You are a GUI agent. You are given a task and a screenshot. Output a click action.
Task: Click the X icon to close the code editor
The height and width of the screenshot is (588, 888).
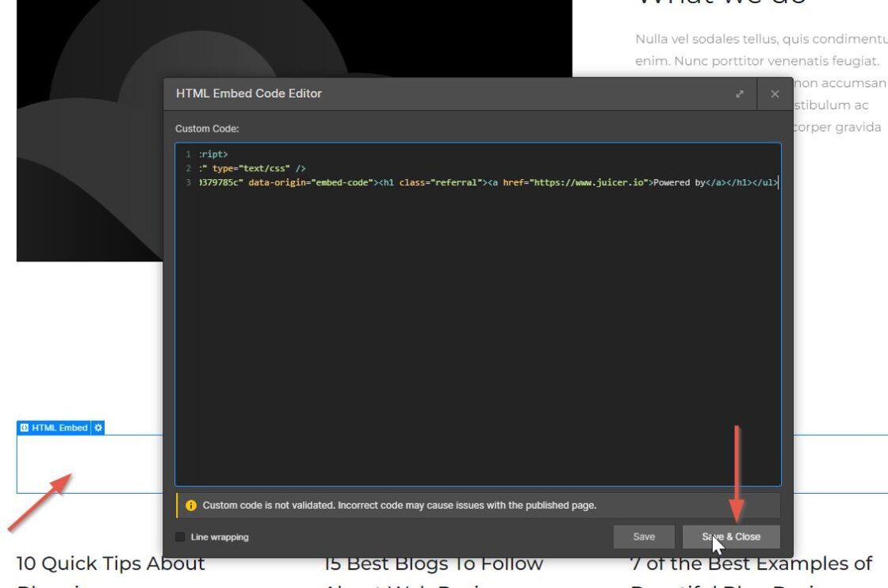click(x=775, y=94)
